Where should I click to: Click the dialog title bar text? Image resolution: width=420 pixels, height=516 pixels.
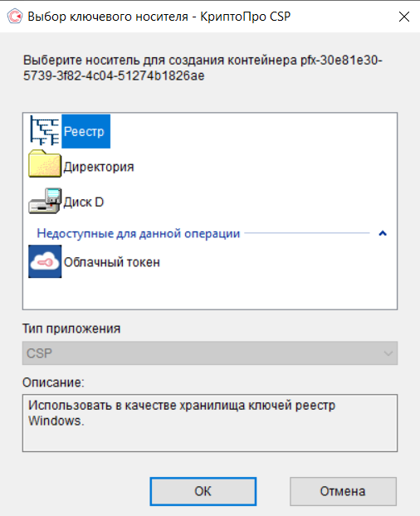click(x=159, y=17)
